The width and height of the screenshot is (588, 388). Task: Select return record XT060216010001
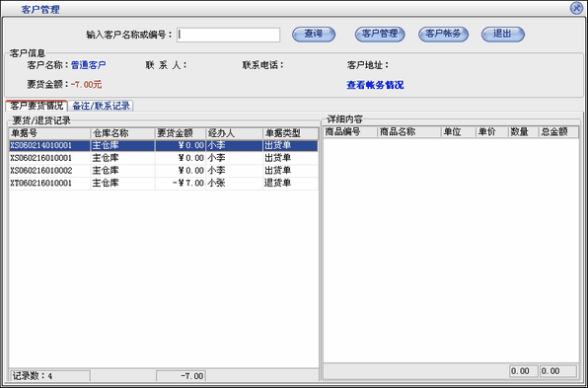coord(164,183)
